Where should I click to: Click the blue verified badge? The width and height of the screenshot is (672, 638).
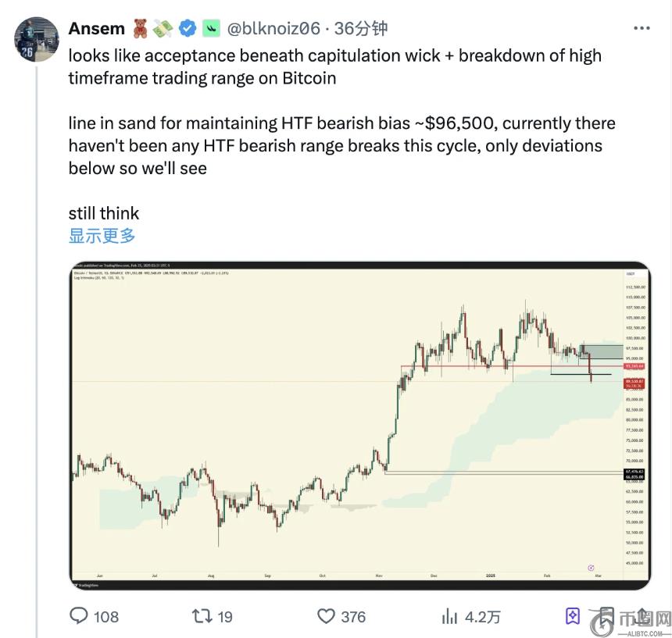click(188, 29)
